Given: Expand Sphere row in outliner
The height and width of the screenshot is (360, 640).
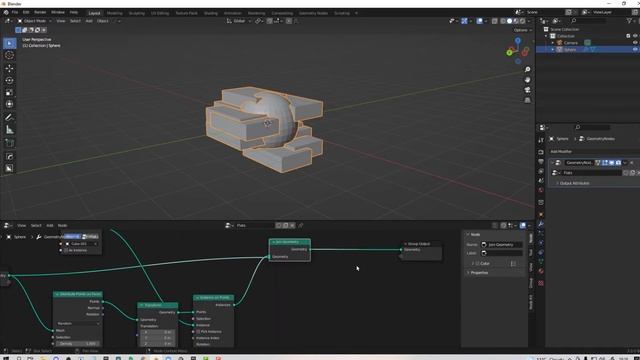Looking at the screenshot, I should click(553, 49).
